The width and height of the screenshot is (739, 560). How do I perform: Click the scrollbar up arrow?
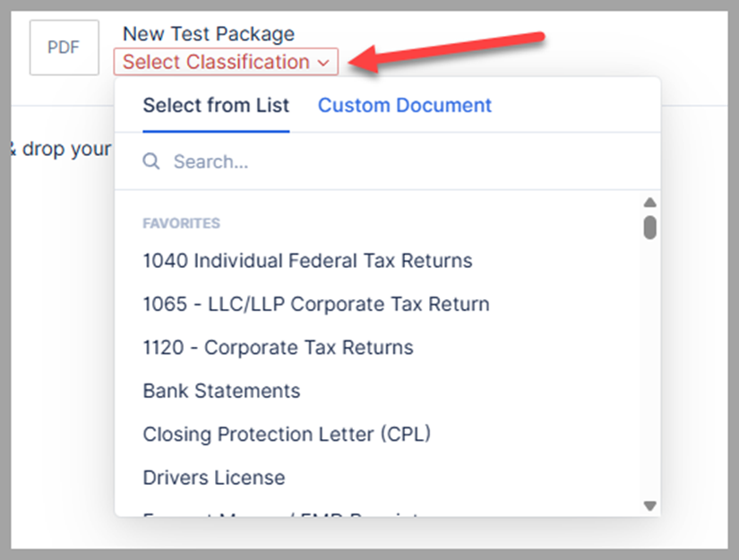pyautogui.click(x=650, y=202)
